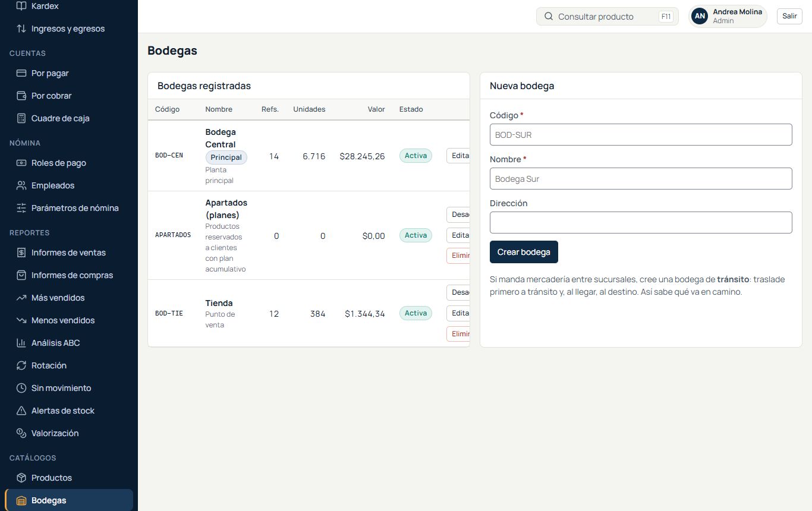
Task: Click the Bodegas warehouse icon
Action: point(21,500)
